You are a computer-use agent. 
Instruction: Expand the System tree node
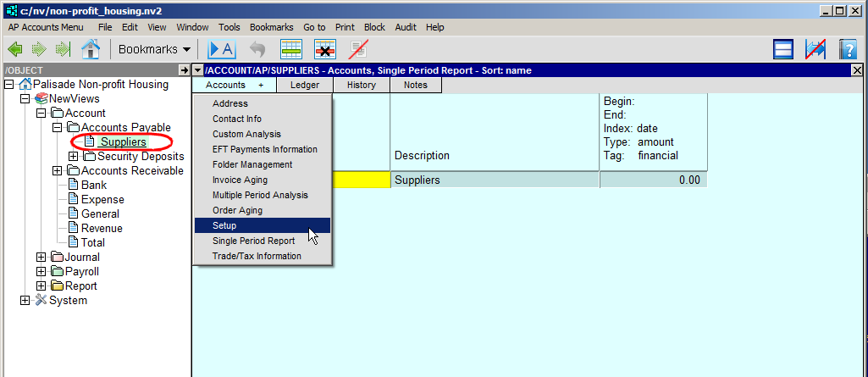[25, 301]
